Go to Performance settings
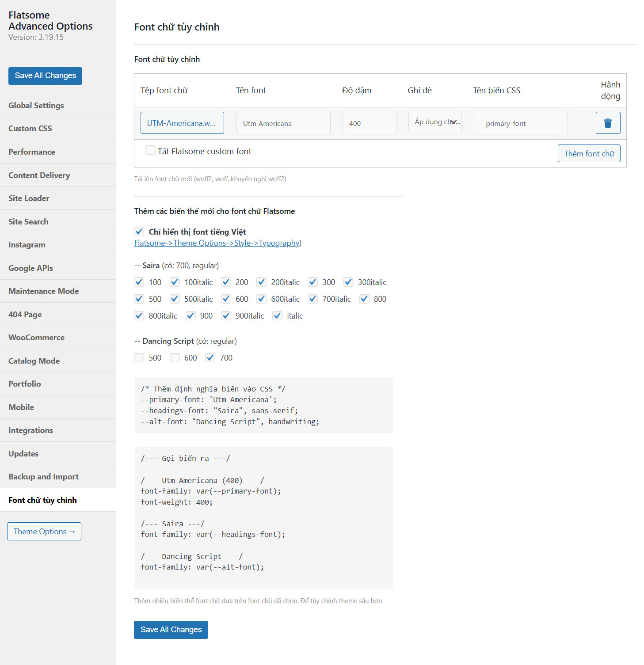The width and height of the screenshot is (644, 665). 58,152
